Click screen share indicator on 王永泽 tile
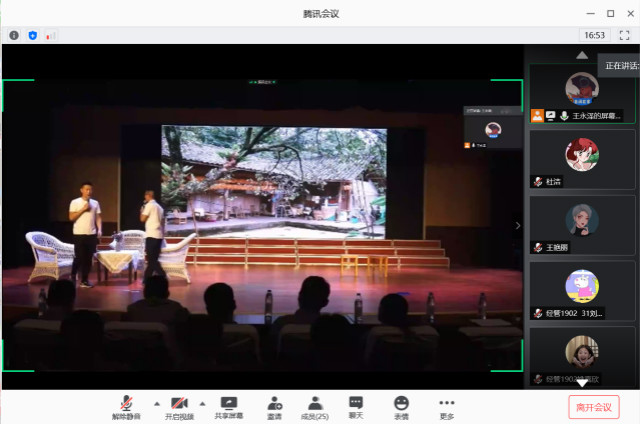 [x=551, y=116]
